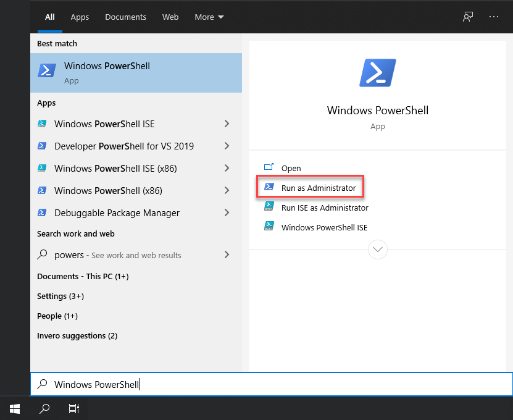This screenshot has width=513, height=420.
Task: Click the Windows PowerShell ISE icon
Action: [x=41, y=124]
